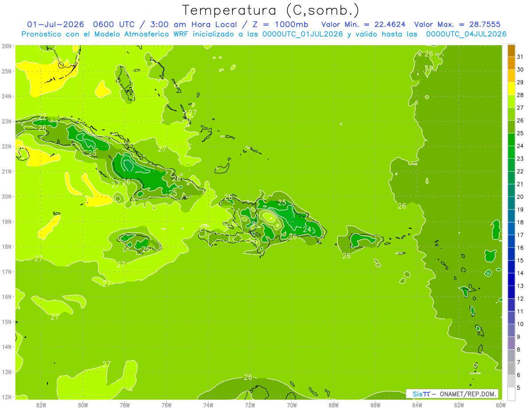Click the 'Temperatura (C,somb.)' map title
The height and width of the screenshot is (411, 532).
(x=271, y=10)
